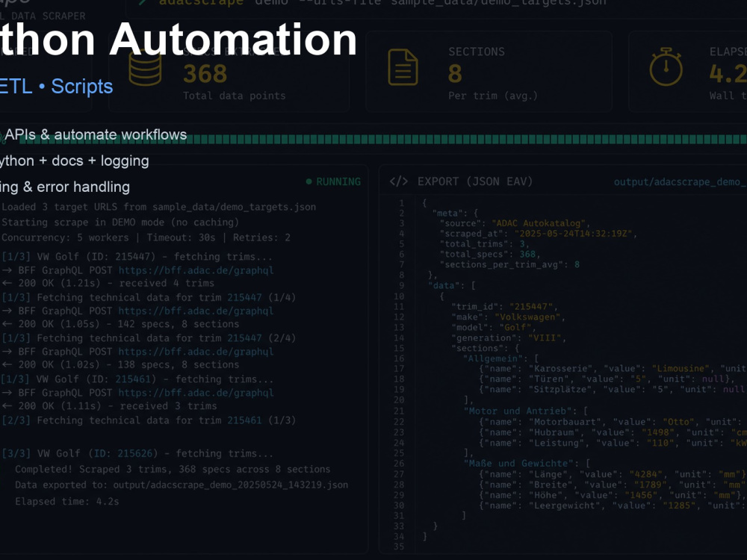Click the "total_specs": 368 JSON line
This screenshot has width=747, height=560.
pyautogui.click(x=490, y=255)
